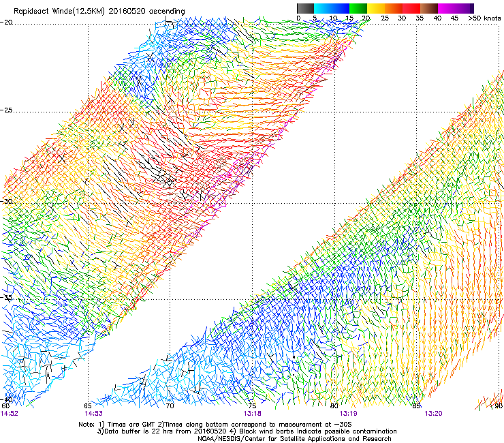Click the purple '14:52' pass time label

coord(10,414)
